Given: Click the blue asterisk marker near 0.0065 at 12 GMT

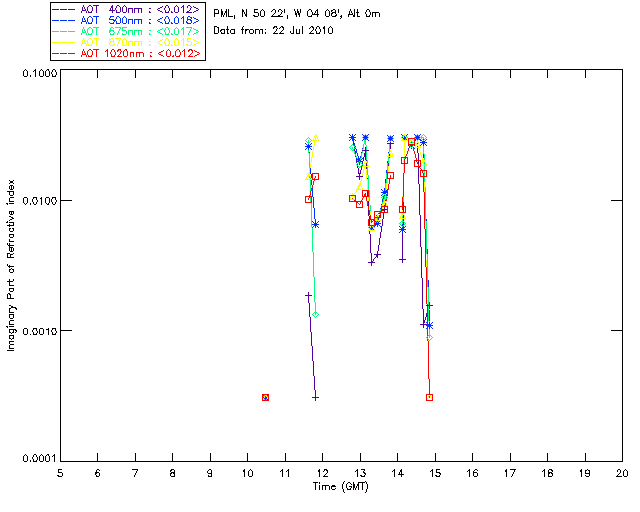Looking at the screenshot, I should point(315,224).
